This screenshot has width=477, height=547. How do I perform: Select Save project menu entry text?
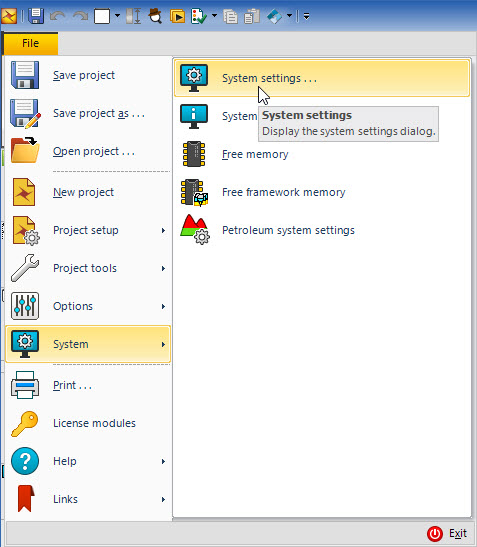tap(84, 75)
